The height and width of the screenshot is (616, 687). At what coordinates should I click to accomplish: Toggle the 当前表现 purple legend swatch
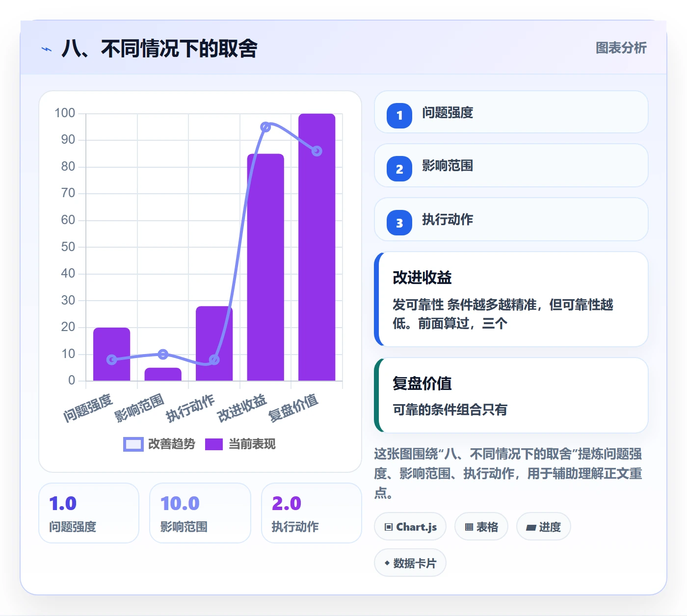pyautogui.click(x=213, y=444)
